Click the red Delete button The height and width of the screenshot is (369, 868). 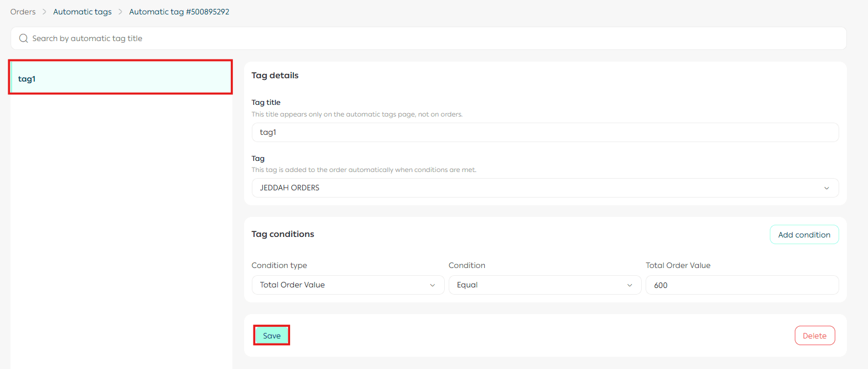pyautogui.click(x=814, y=336)
